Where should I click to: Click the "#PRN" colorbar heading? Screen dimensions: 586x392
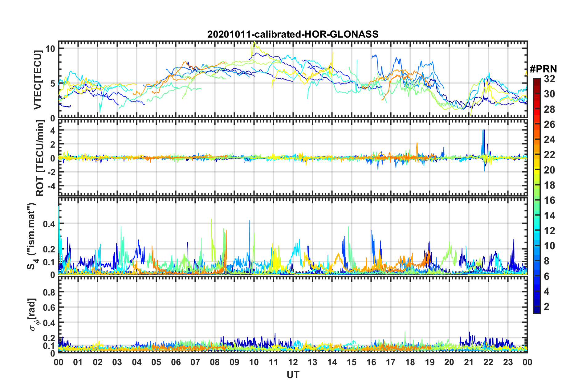[x=543, y=69]
